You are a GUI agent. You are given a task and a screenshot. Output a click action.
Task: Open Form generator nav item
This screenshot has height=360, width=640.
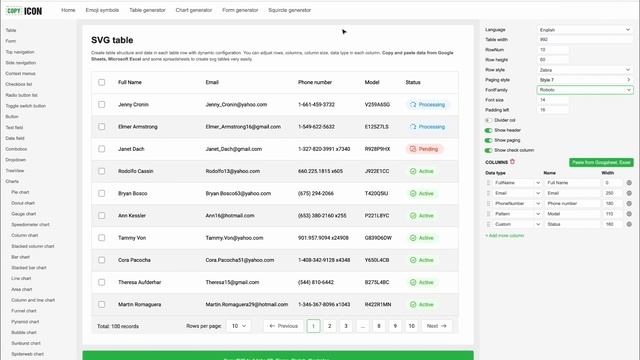pos(240,10)
